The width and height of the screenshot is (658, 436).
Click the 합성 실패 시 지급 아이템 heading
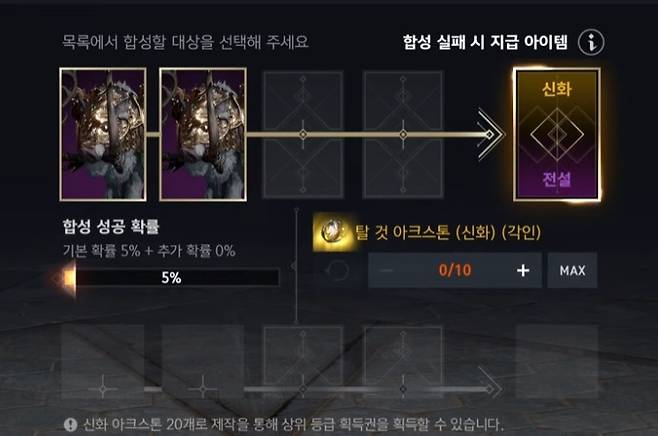coord(486,42)
